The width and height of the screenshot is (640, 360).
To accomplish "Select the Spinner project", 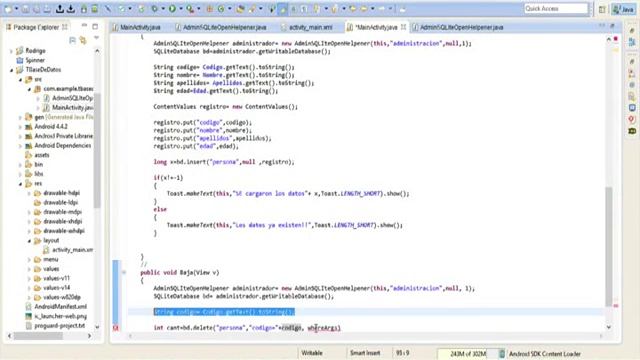I will point(35,60).
